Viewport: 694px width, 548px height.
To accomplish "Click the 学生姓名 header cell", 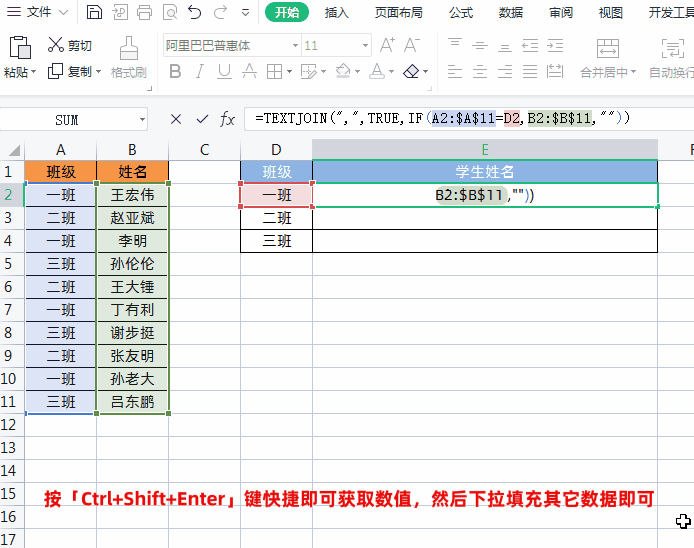I will (485, 171).
